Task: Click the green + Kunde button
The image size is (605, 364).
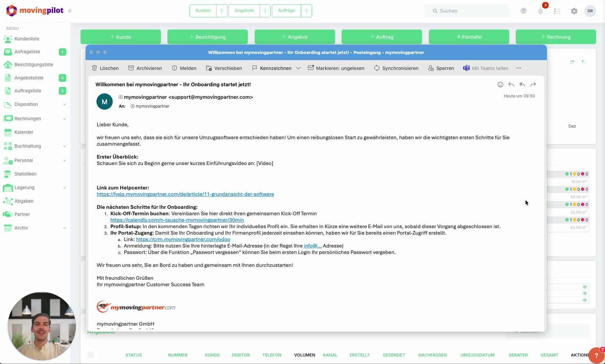Action: click(121, 37)
